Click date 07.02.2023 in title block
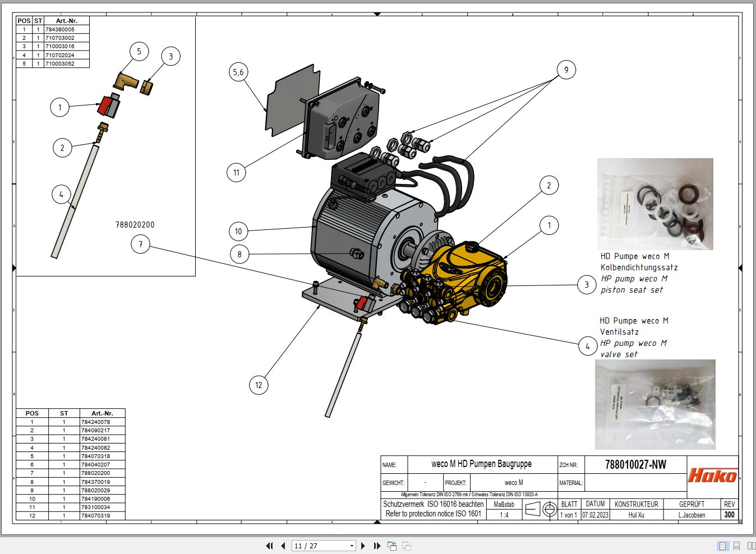The image size is (756, 554). pos(595,515)
